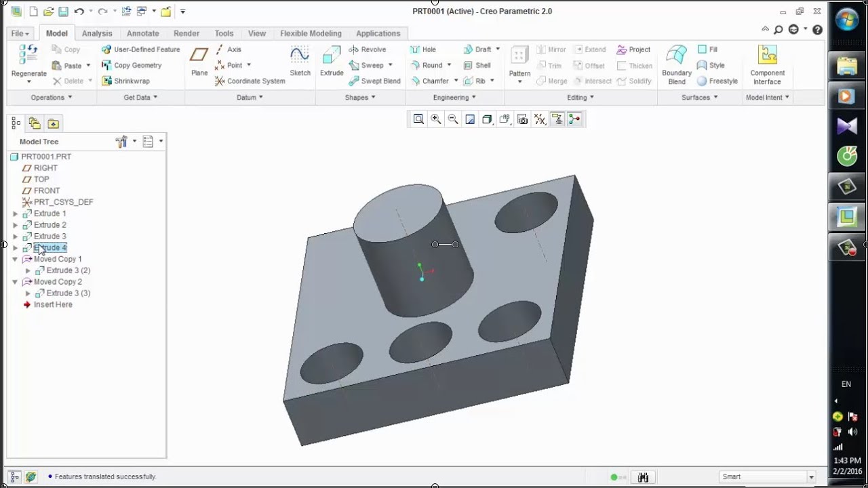The image size is (868, 488).
Task: Create a datum Plane
Action: [x=199, y=62]
